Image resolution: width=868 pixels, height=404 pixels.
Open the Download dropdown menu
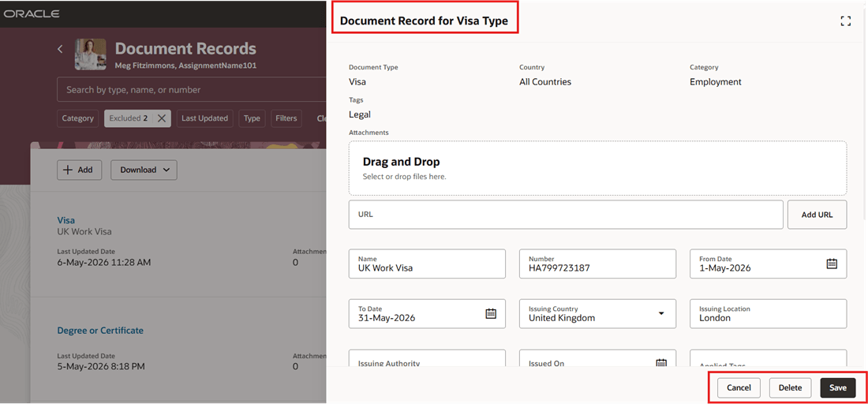144,170
